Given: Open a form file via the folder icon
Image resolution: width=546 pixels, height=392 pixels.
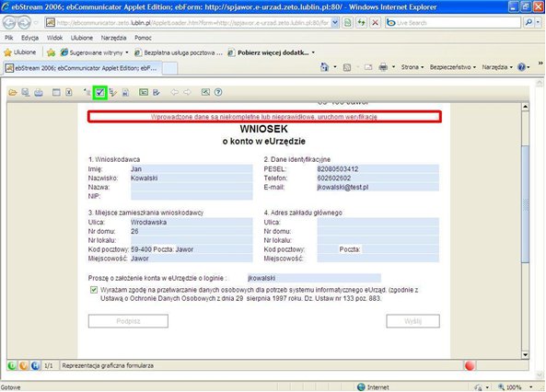Looking at the screenshot, I should tap(13, 92).
